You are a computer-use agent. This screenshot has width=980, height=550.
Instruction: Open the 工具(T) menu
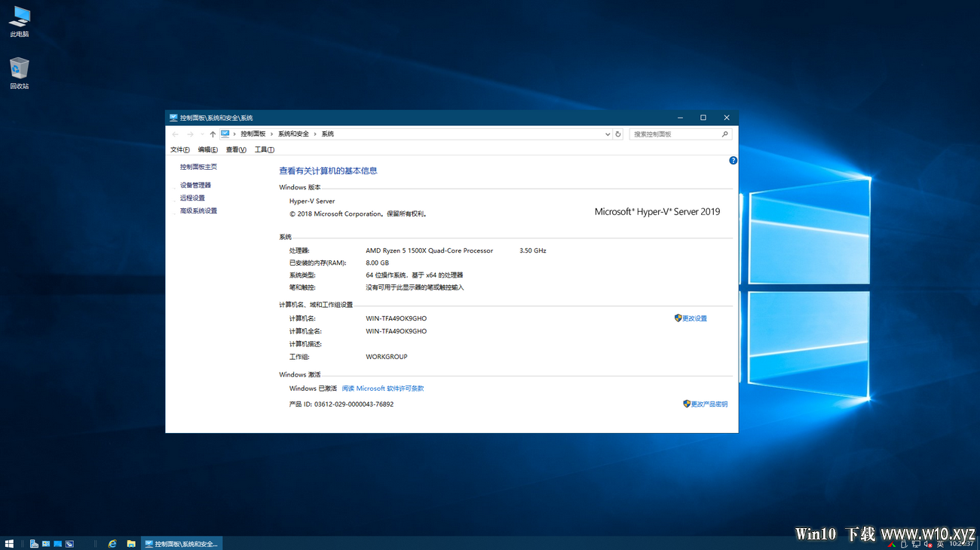coord(264,150)
